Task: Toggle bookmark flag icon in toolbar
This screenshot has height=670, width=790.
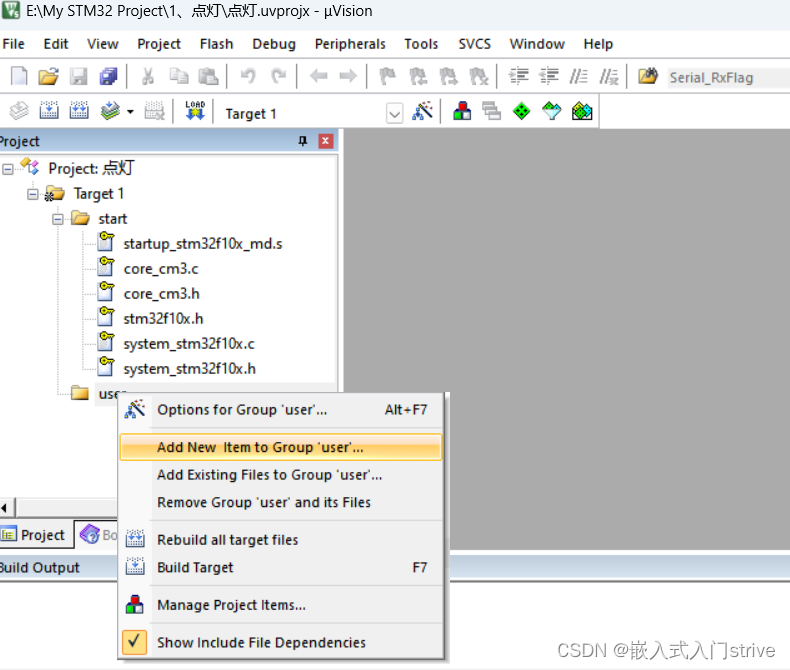Action: tap(387, 77)
